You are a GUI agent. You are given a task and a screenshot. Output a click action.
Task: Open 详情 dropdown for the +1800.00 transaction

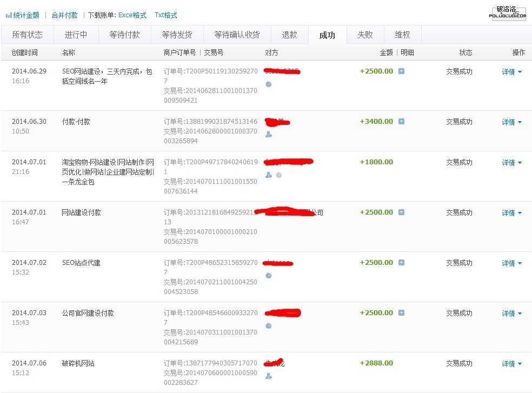(x=511, y=163)
